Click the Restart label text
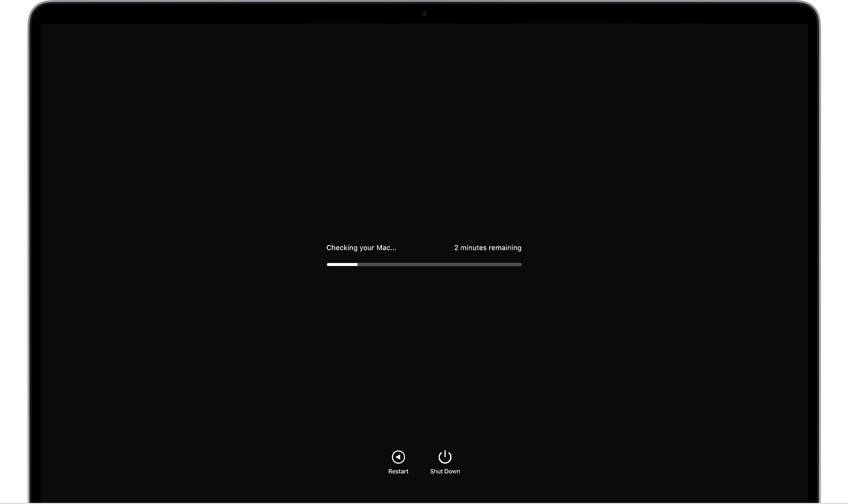 [398, 471]
